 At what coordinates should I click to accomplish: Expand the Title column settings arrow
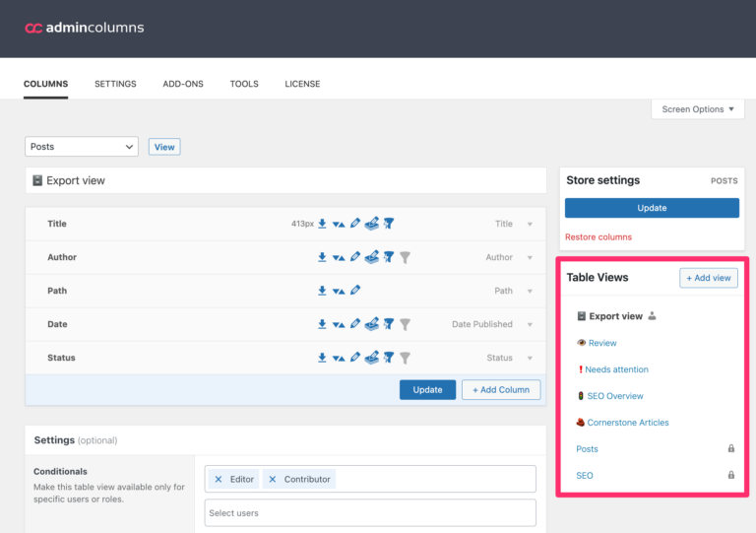530,224
